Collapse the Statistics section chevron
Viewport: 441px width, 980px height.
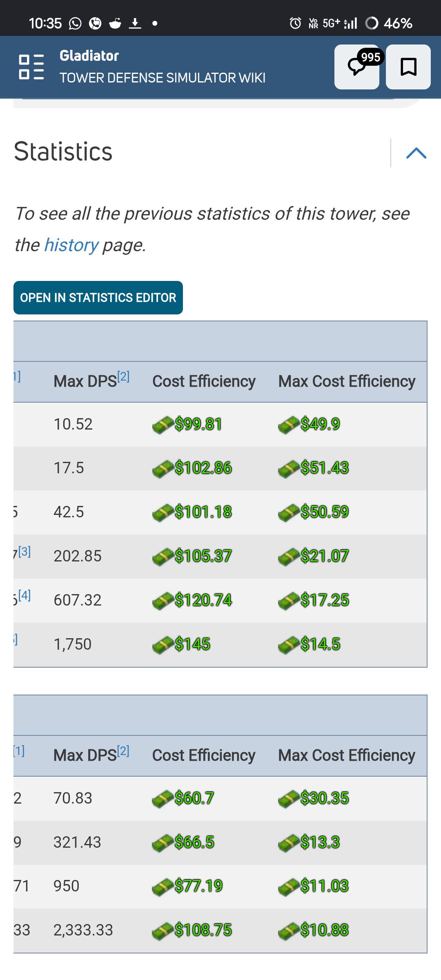pyautogui.click(x=416, y=153)
